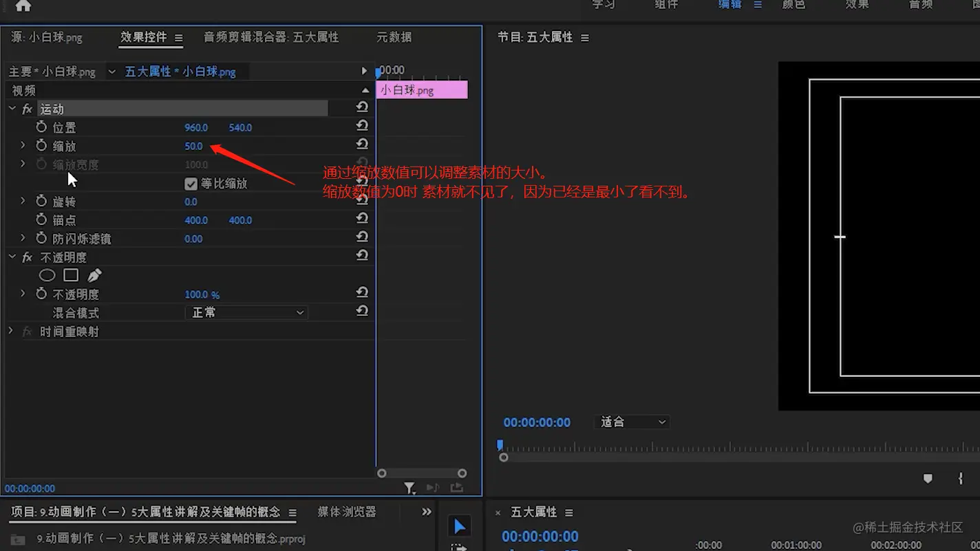Screen dimensions: 980x551
Task: Expand the 缩放 property
Action: pyautogui.click(x=23, y=145)
